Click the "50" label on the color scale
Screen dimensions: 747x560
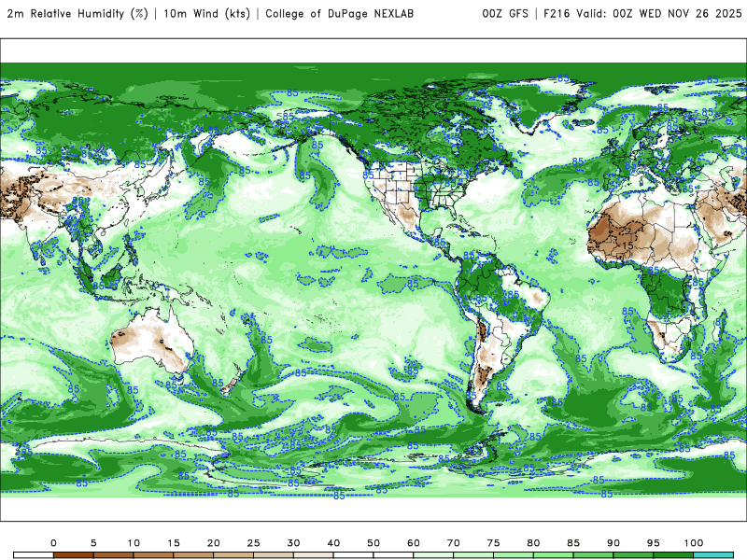(x=373, y=543)
